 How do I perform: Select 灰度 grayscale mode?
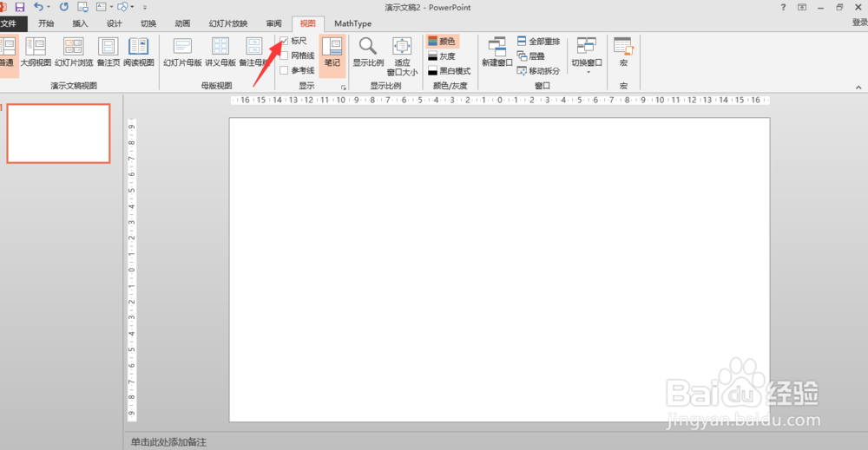click(x=443, y=56)
